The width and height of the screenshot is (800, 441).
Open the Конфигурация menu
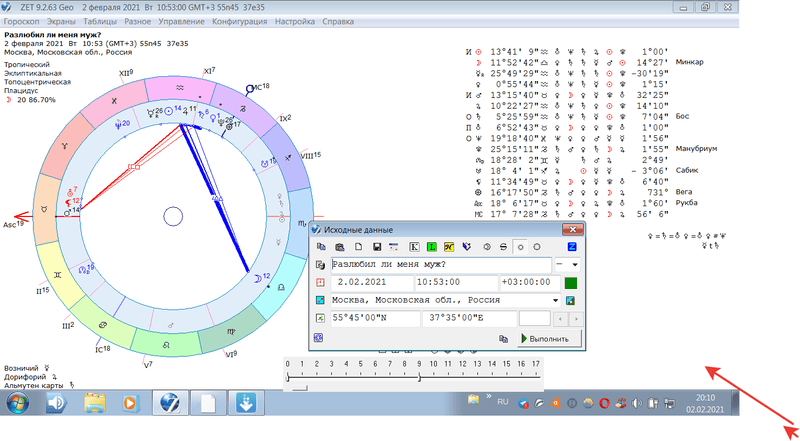pyautogui.click(x=239, y=21)
